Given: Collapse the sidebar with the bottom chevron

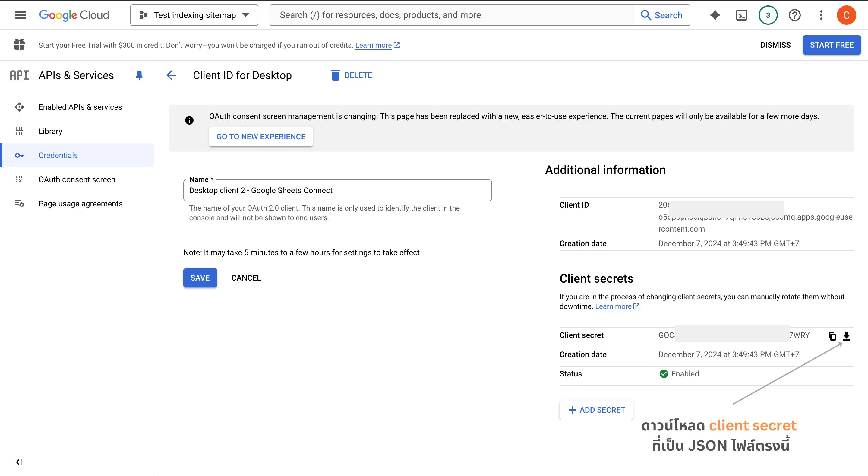Looking at the screenshot, I should pyautogui.click(x=19, y=462).
